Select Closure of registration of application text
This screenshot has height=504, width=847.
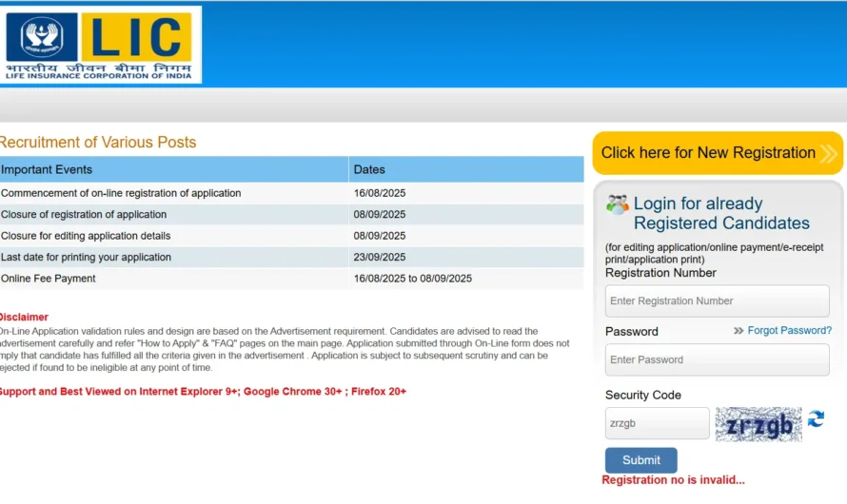(84, 214)
